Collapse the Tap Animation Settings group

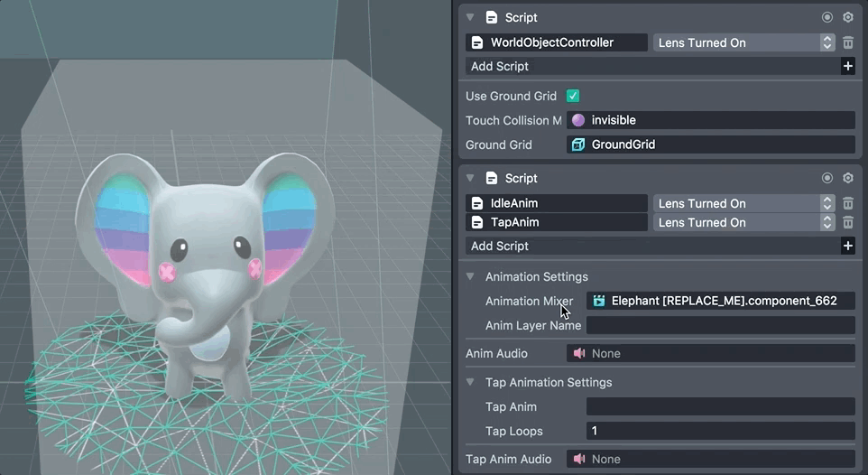click(470, 383)
